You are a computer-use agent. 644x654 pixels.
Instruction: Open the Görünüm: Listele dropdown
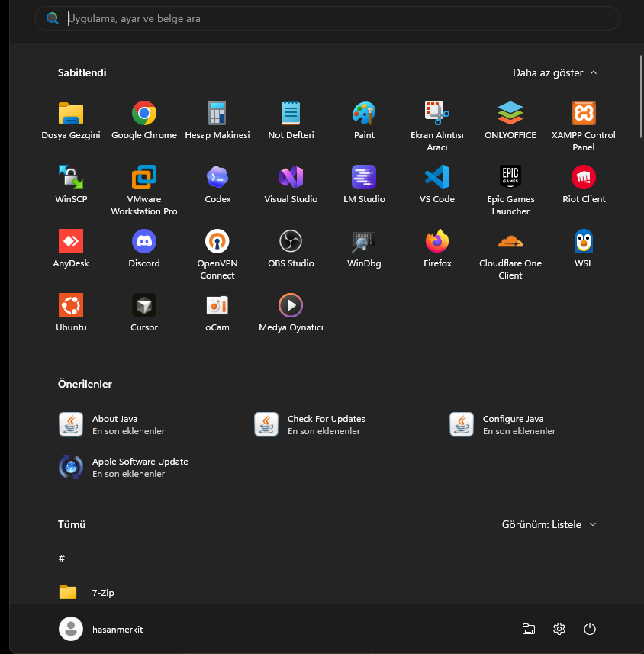point(549,525)
